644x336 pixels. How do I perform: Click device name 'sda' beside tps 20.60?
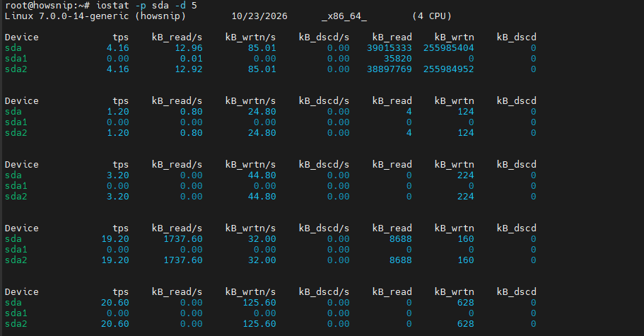(13, 303)
